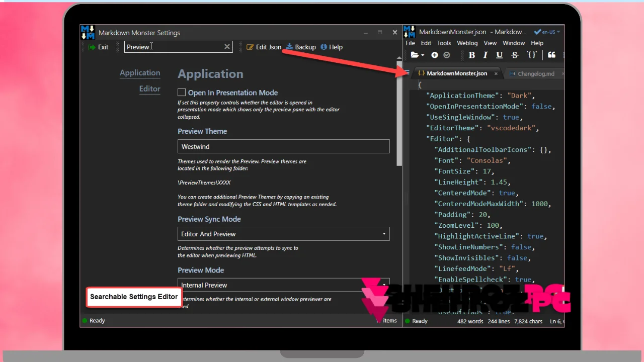Expand the Open folder dropdown arrow
644x362 pixels.
pyautogui.click(x=423, y=55)
